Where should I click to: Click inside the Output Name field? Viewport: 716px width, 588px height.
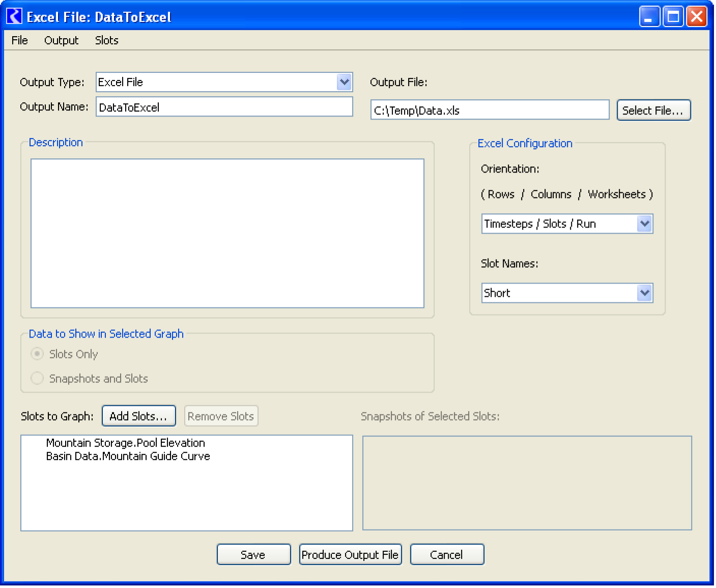pos(224,107)
